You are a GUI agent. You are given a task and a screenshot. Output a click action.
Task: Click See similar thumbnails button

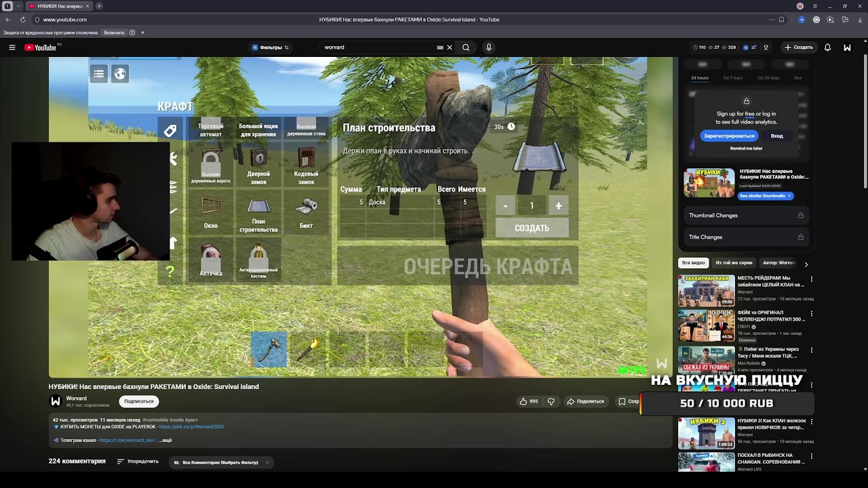tap(765, 196)
